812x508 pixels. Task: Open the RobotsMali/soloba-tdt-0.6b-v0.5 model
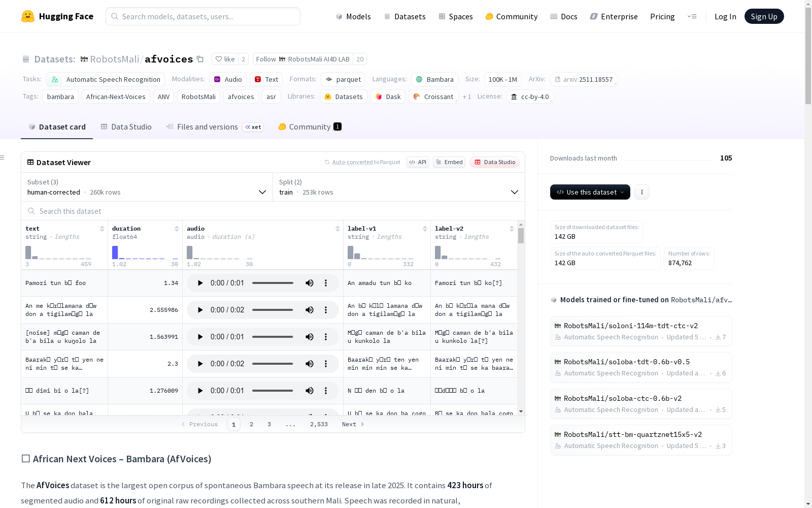coord(641,367)
